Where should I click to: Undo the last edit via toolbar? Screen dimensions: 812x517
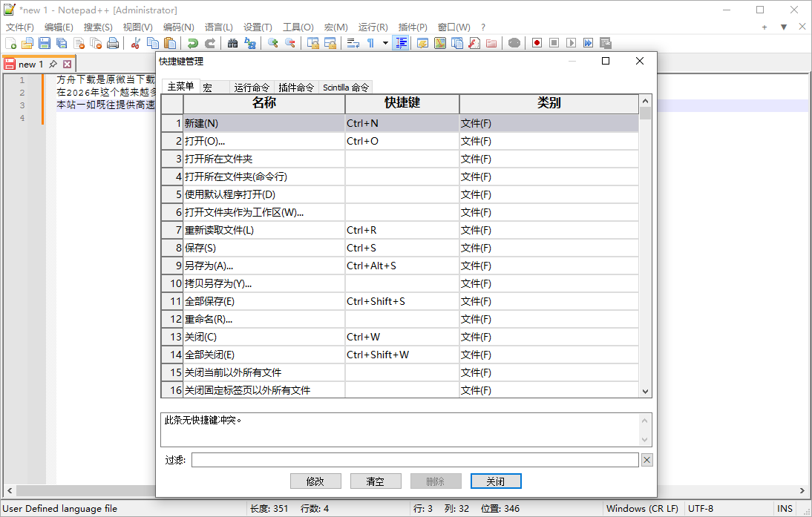tap(193, 43)
